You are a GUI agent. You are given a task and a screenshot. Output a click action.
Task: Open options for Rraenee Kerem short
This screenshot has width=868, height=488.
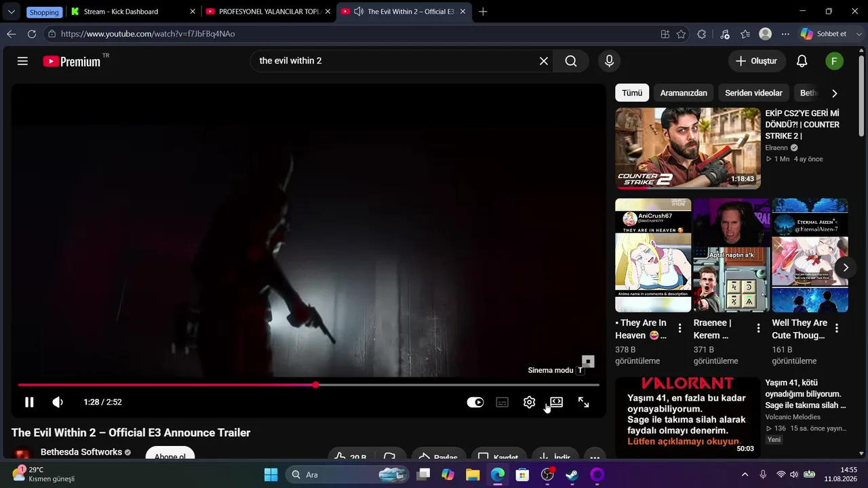tap(759, 328)
